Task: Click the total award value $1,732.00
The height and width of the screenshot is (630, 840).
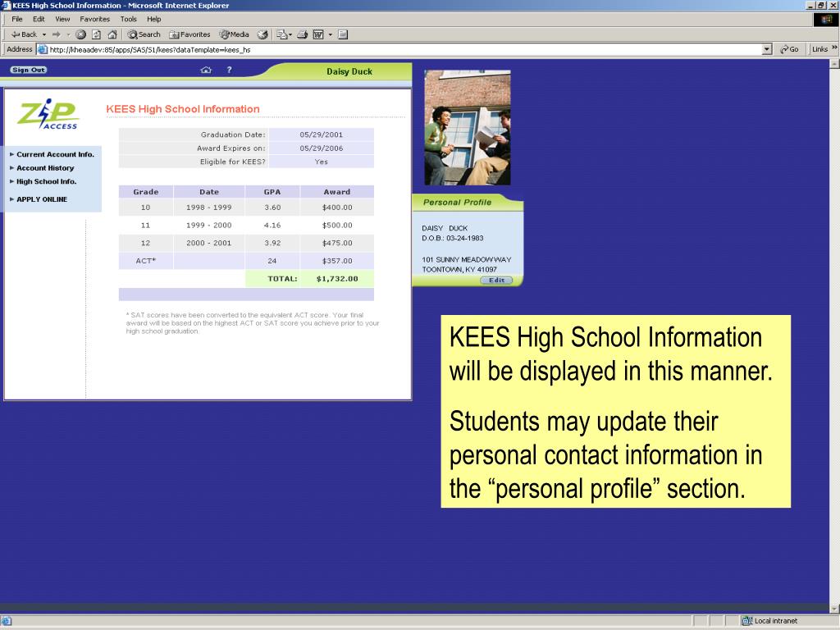Action: pyautogui.click(x=337, y=279)
